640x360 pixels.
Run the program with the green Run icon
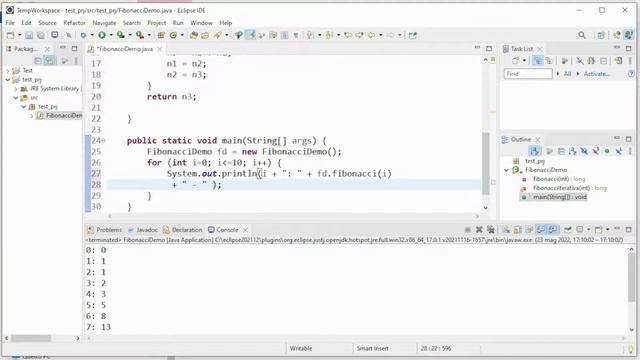102,36
